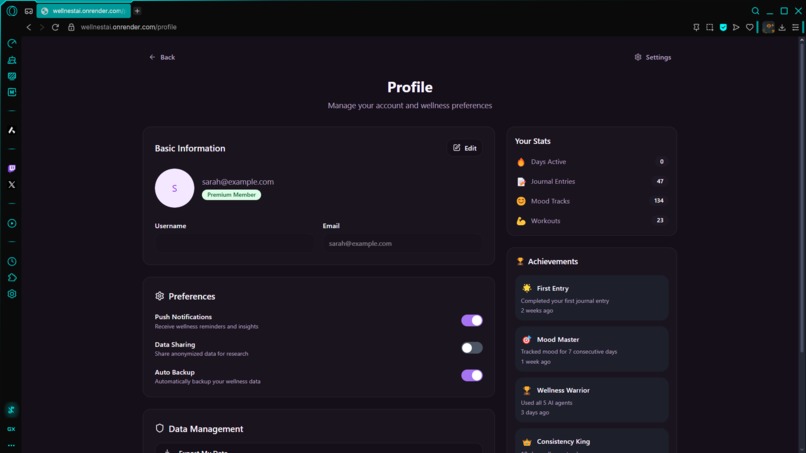
Task: Click the profile avatar with S
Action: [174, 188]
